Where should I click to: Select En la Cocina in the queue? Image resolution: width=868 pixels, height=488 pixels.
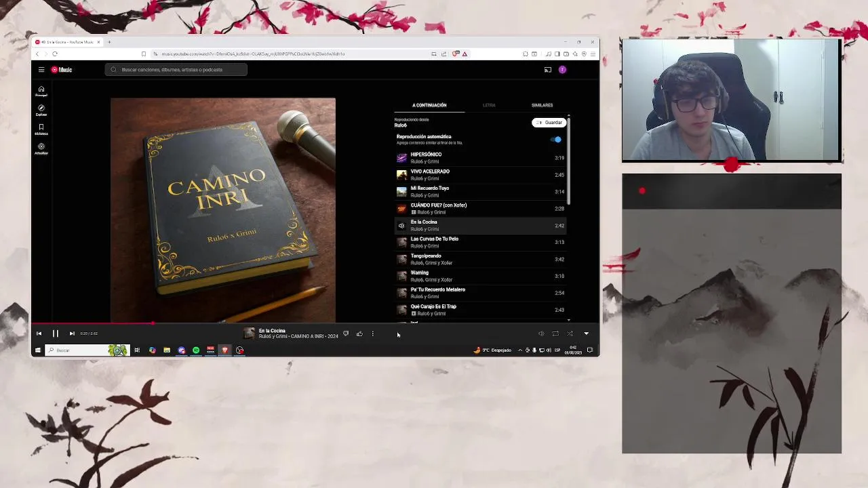tap(481, 226)
